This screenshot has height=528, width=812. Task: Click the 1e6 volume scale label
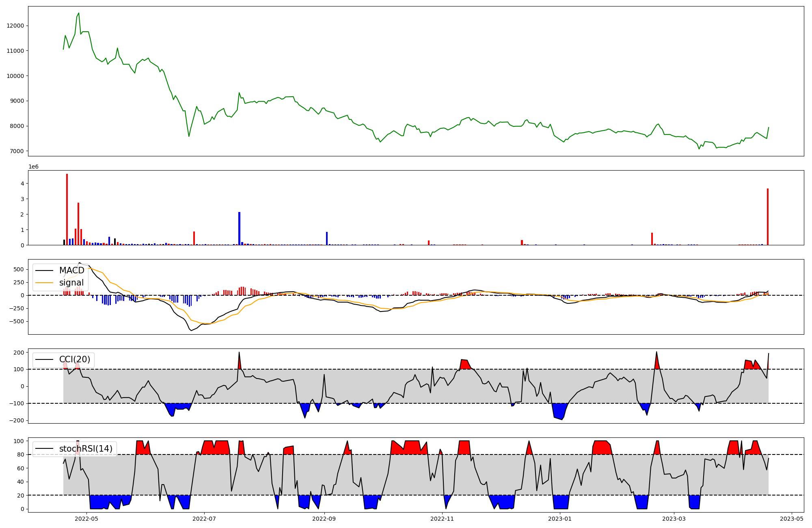coord(33,167)
